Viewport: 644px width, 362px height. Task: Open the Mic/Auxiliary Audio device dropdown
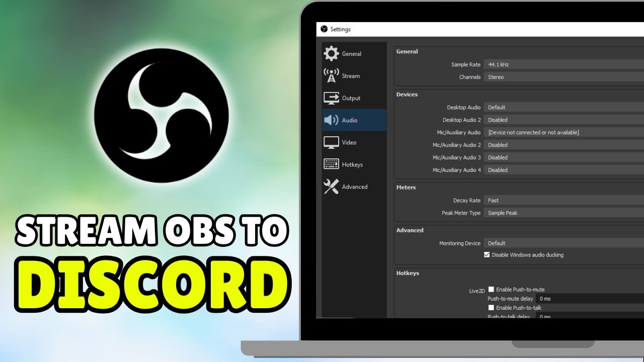(x=563, y=132)
